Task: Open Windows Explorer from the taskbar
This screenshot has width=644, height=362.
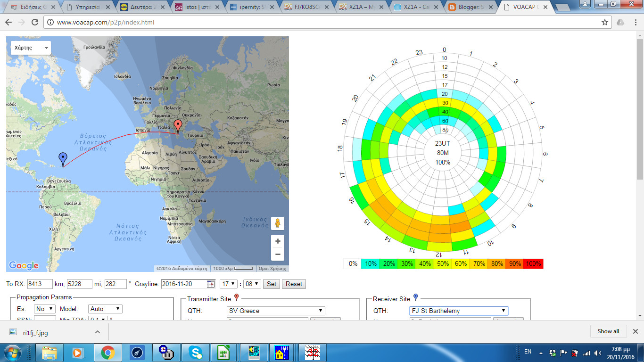Action: coord(50,353)
